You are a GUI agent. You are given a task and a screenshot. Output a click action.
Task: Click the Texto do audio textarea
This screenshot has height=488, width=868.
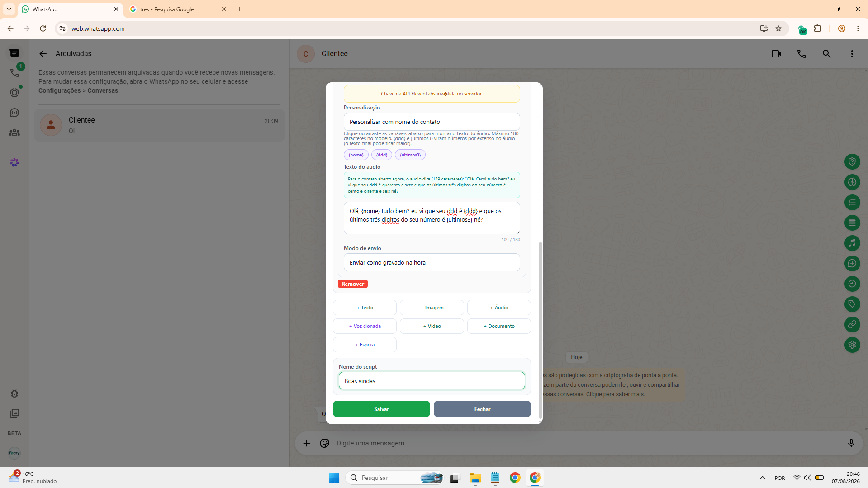[432, 218]
